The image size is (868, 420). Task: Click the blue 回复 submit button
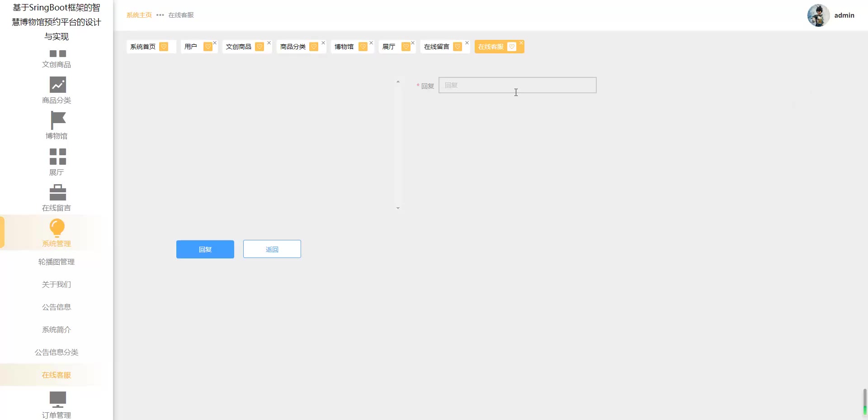pyautogui.click(x=205, y=249)
